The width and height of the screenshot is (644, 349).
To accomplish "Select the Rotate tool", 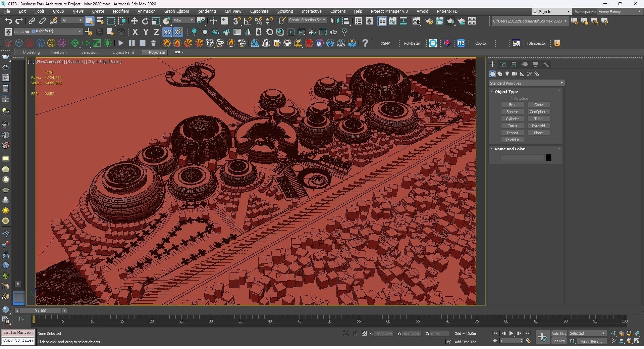I will point(145,21).
